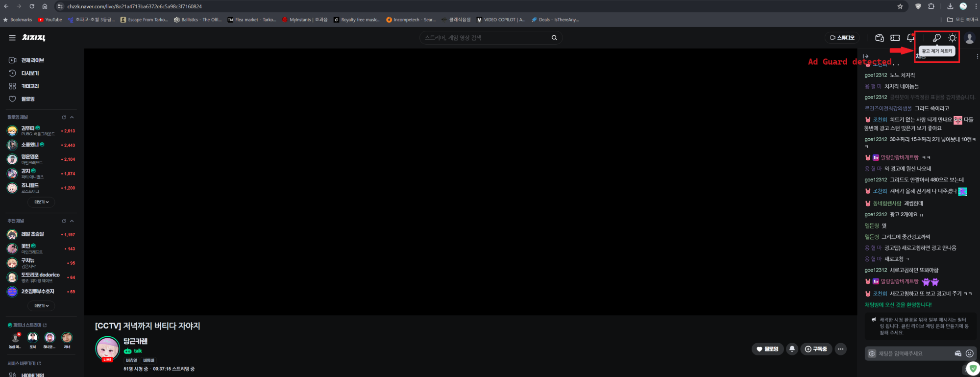
Task: Open recommended channel 도도리코 dodorico
Action: (41, 277)
